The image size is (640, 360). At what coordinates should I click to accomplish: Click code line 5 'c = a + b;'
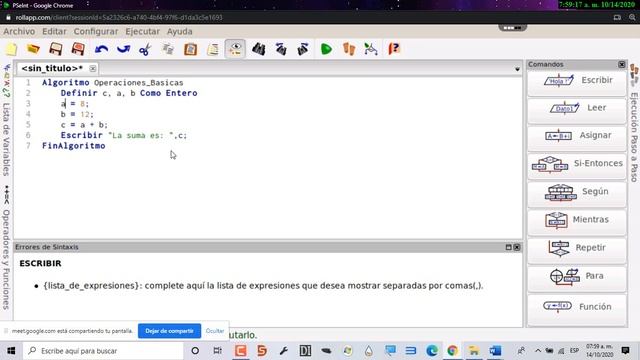pos(84,125)
